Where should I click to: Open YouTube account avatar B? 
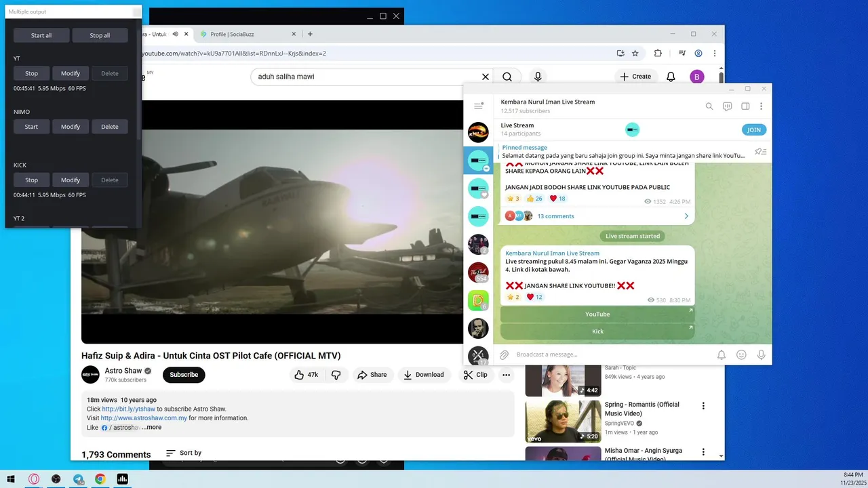(697, 77)
